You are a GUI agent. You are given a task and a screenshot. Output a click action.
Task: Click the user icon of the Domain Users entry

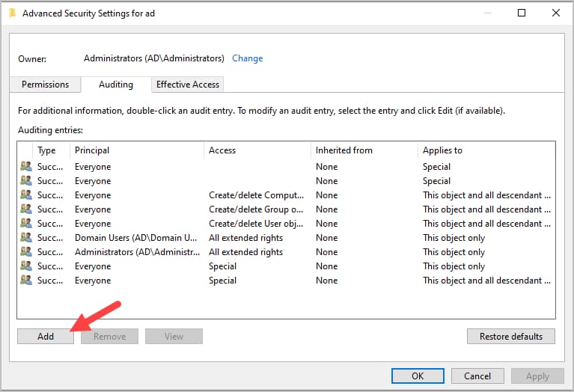click(26, 238)
